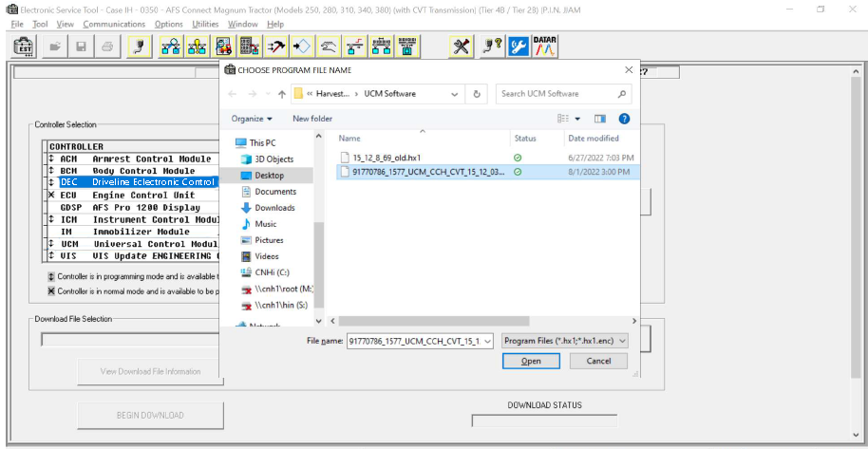Click the Cancel button

pos(598,361)
